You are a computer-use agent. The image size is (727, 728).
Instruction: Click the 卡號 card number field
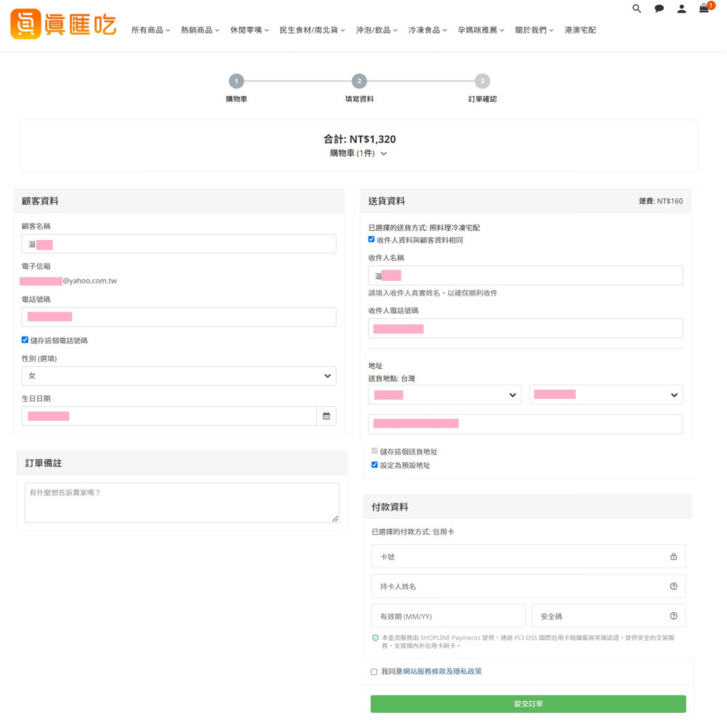529,557
